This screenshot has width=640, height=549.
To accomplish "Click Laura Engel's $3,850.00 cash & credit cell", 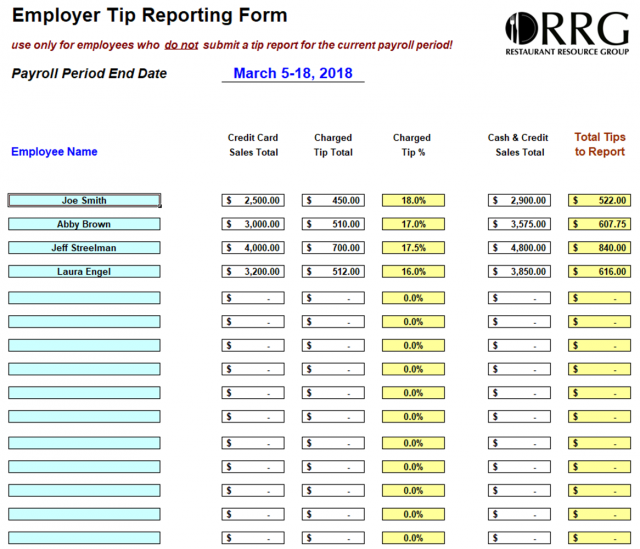I will tap(519, 271).
